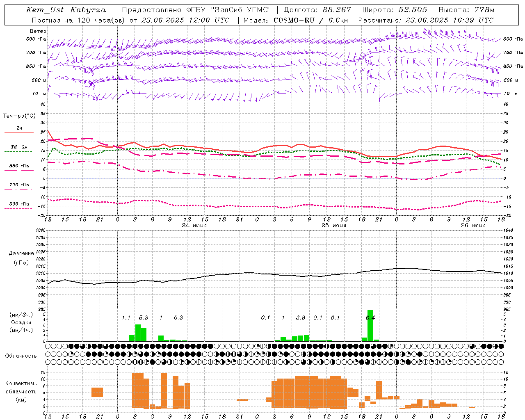Click the calculation time Рассчитано: 23.06.2025 16:39 UTC
525x420 pixels.
(x=426, y=20)
